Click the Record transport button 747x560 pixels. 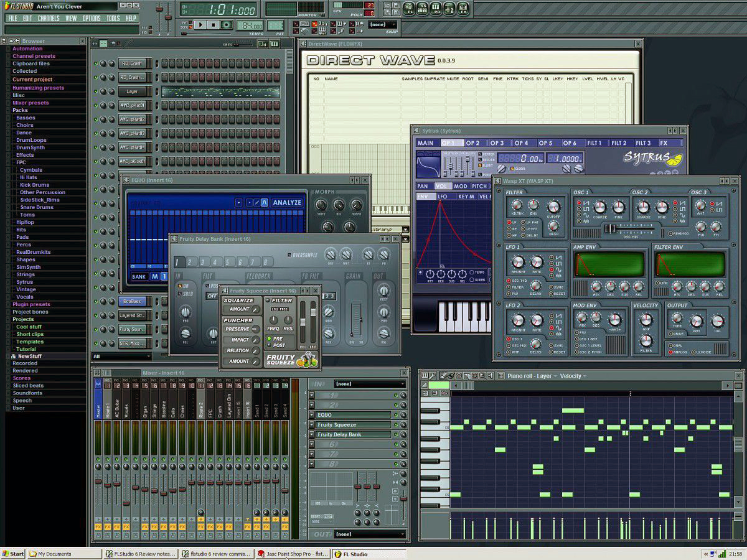pos(227,25)
